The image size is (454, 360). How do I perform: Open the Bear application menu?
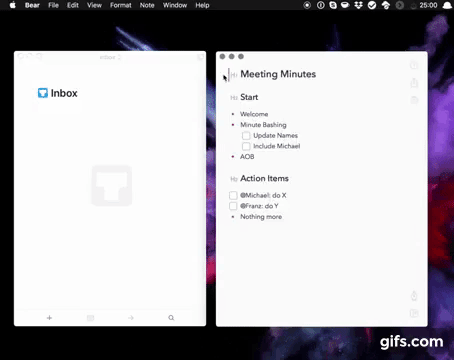pyautogui.click(x=32, y=5)
